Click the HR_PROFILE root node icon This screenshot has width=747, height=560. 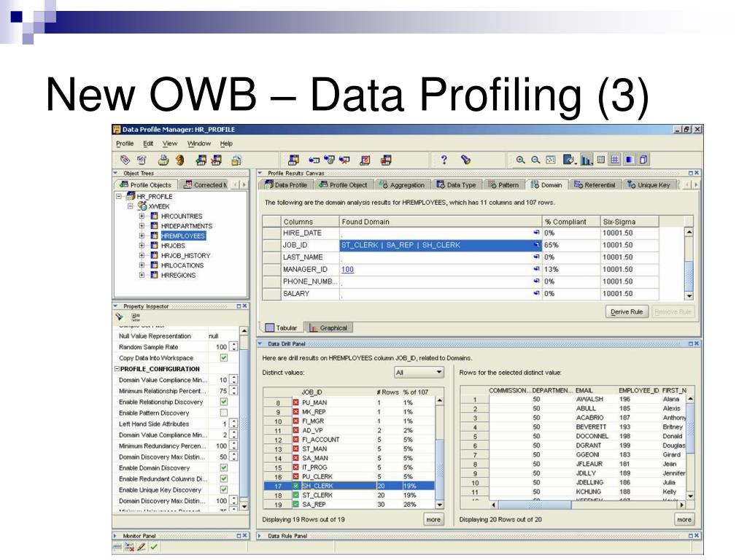coord(131,195)
